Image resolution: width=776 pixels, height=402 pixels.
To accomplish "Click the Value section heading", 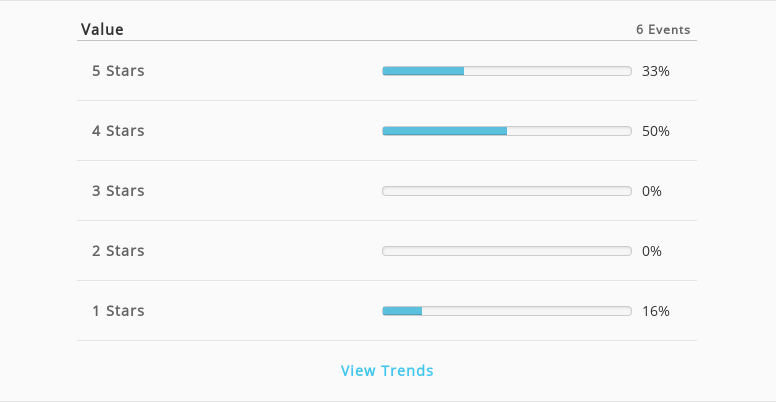I will click(x=102, y=30).
